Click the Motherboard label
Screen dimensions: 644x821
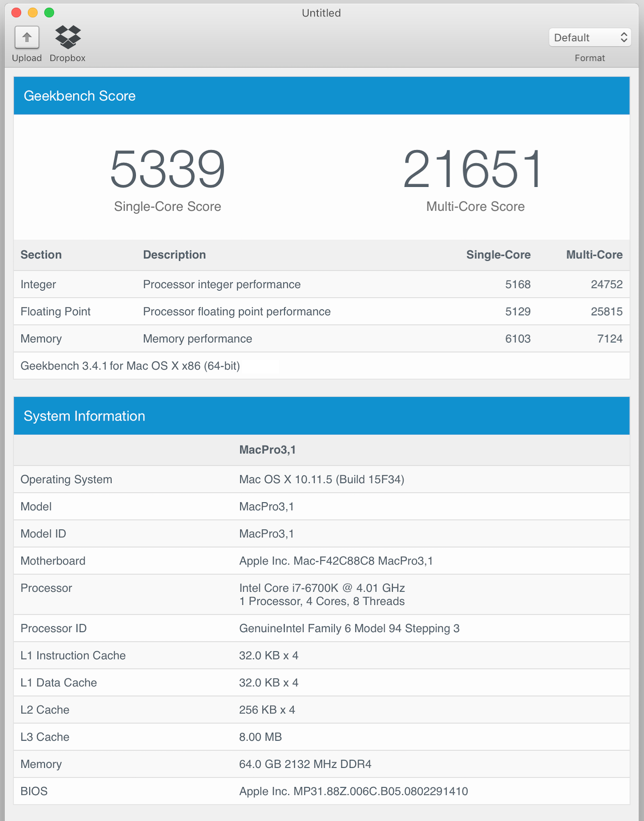(53, 561)
